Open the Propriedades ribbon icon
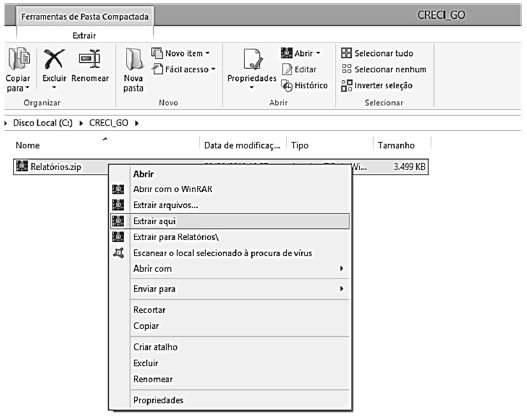The image size is (527, 418). click(x=252, y=59)
